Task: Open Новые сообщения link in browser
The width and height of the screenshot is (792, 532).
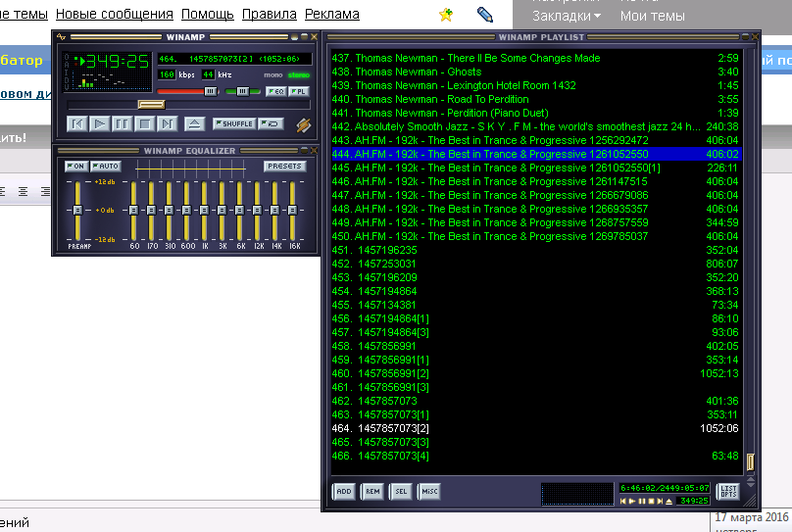Action: (x=114, y=14)
